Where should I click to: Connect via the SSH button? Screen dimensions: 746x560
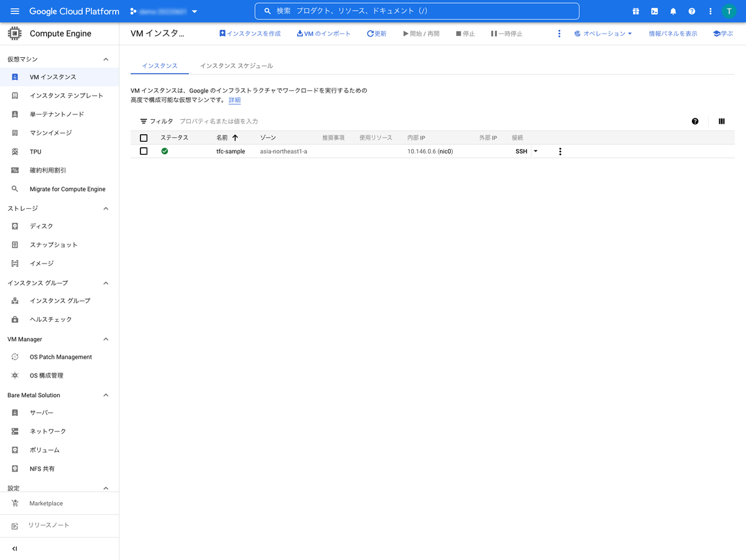click(521, 151)
